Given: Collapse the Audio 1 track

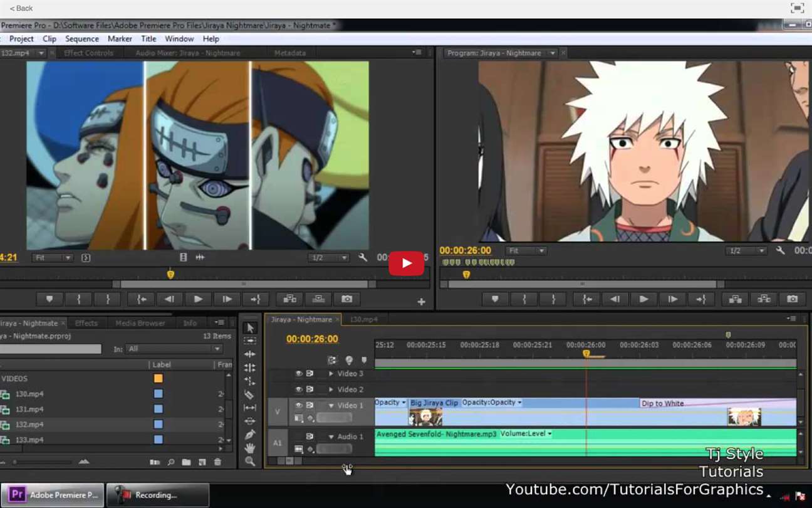Looking at the screenshot, I should [331, 437].
